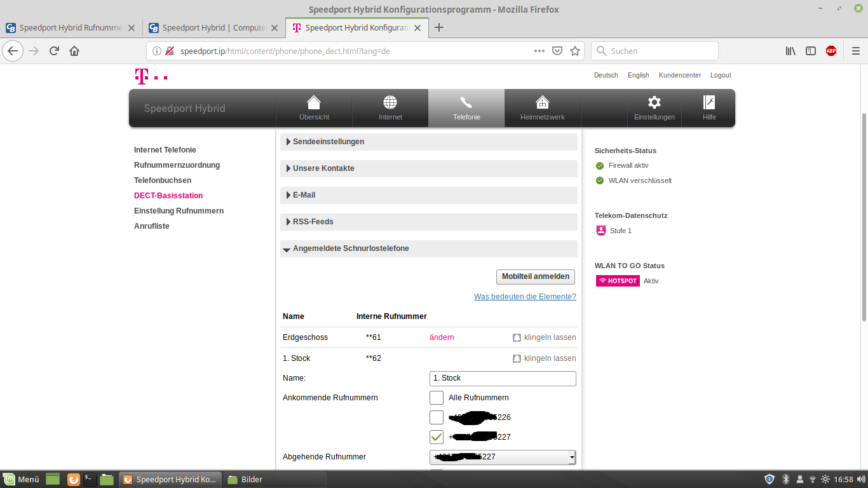Expand the E-Mail section
868x488 pixels.
pos(429,195)
